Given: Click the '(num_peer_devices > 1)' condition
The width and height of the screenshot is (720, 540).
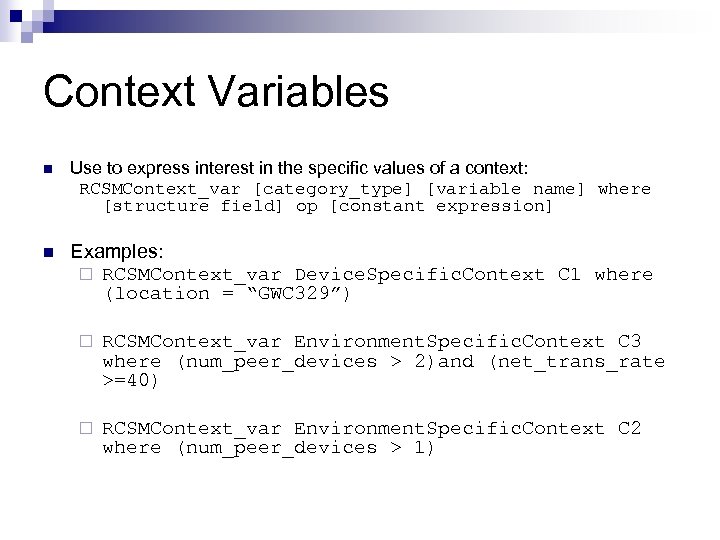Looking at the screenshot, I should click(306, 447).
